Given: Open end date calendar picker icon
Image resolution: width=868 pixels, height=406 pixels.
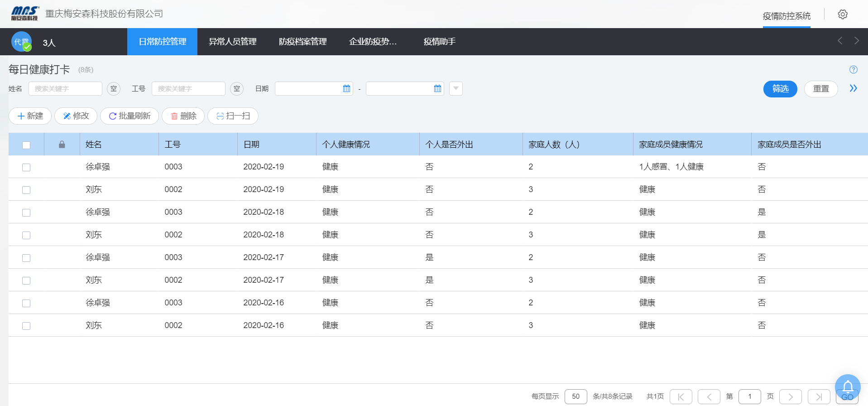Looking at the screenshot, I should click(437, 89).
